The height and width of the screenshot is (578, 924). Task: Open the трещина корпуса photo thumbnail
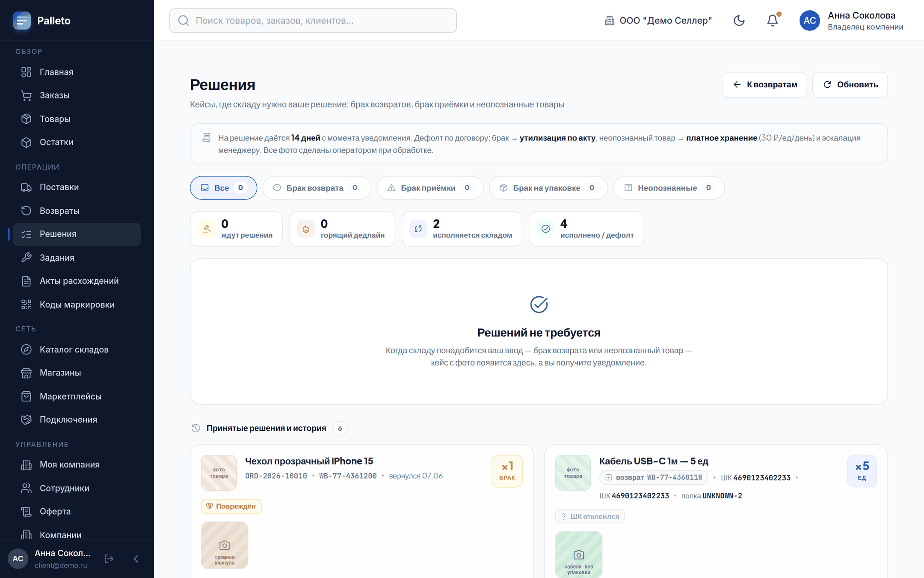click(225, 545)
